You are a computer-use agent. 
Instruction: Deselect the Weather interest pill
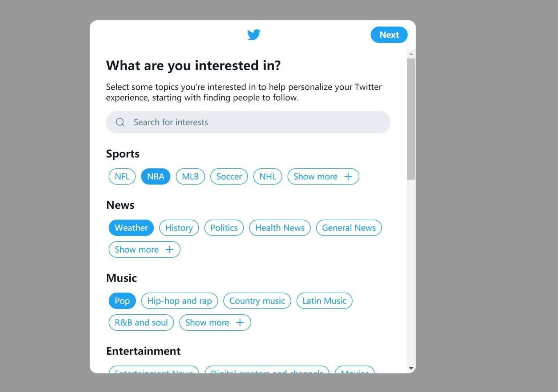point(131,228)
